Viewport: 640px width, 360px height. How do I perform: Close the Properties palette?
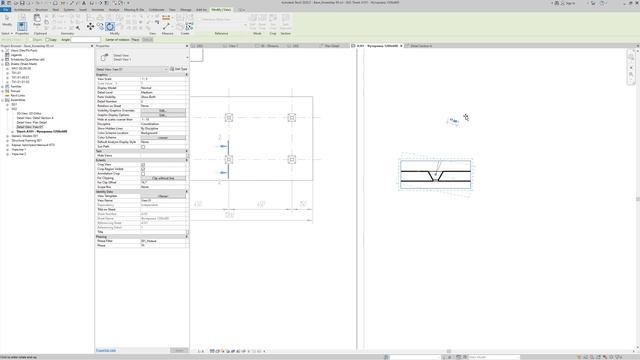coord(187,46)
